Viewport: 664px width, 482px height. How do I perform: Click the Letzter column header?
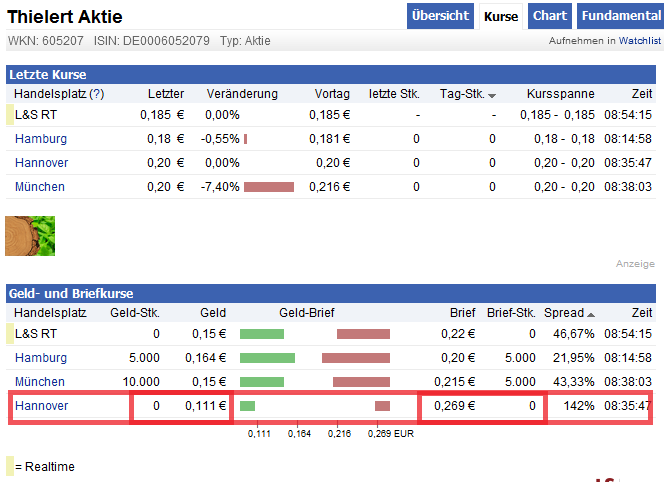pyautogui.click(x=166, y=94)
